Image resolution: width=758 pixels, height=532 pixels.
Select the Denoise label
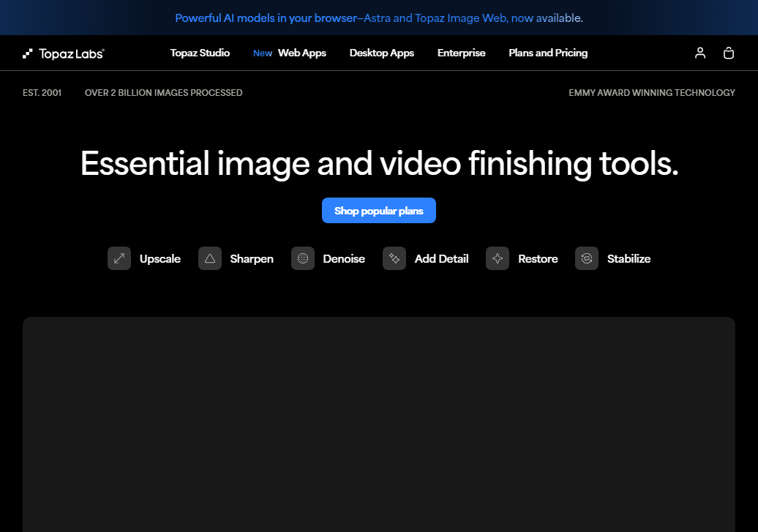click(344, 259)
